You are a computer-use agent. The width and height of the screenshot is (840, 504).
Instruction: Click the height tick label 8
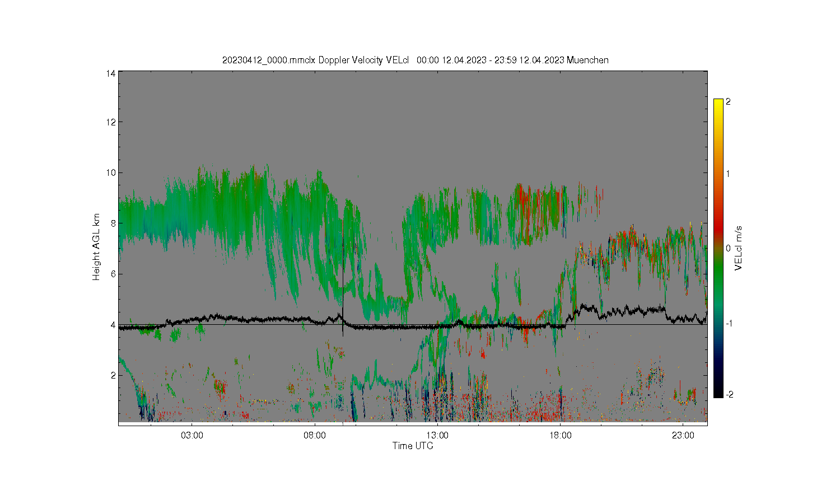coord(113,223)
